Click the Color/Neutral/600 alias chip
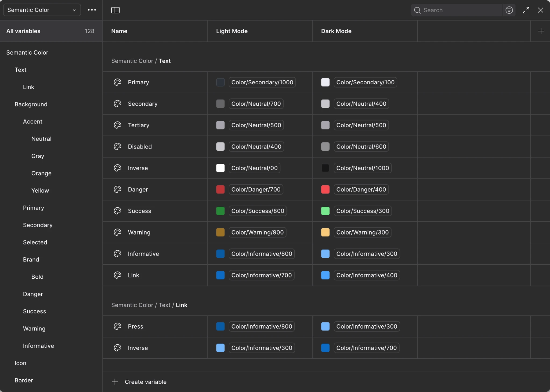Screen dimensions: 550x392 pos(361,146)
